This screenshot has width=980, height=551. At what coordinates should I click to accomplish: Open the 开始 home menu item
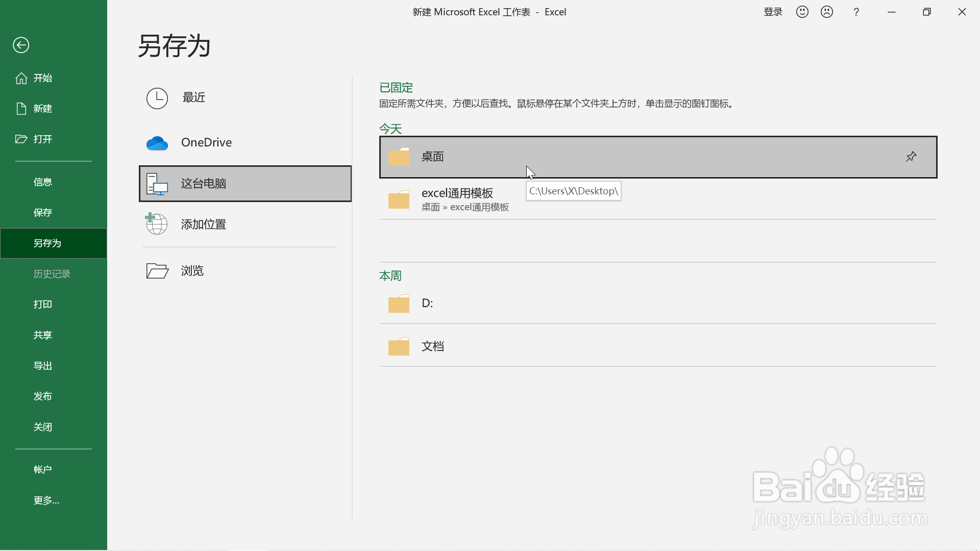click(x=43, y=78)
